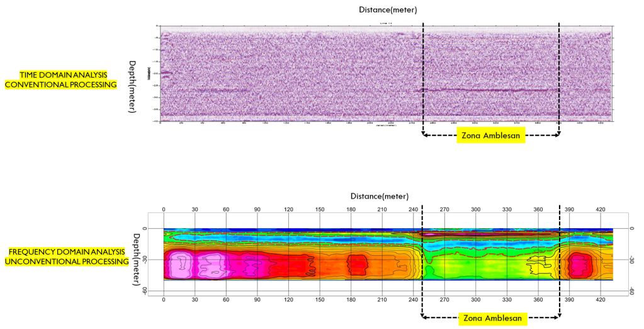
Task: Select the lower Zona Amblesan label
Action: 491,318
